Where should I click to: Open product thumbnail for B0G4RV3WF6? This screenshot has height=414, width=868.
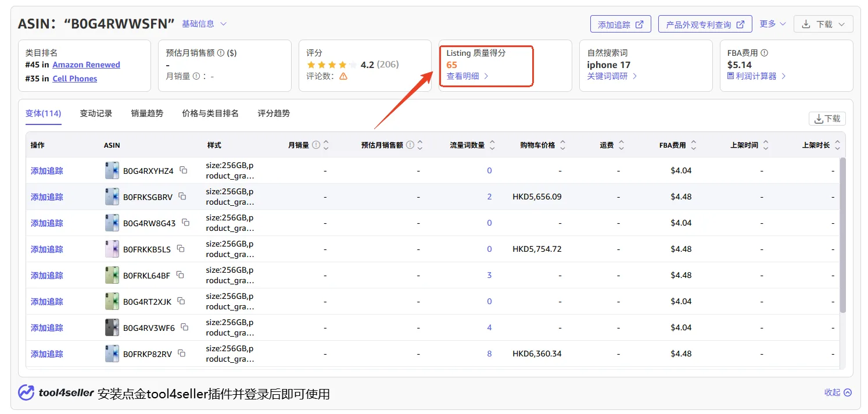click(x=112, y=327)
